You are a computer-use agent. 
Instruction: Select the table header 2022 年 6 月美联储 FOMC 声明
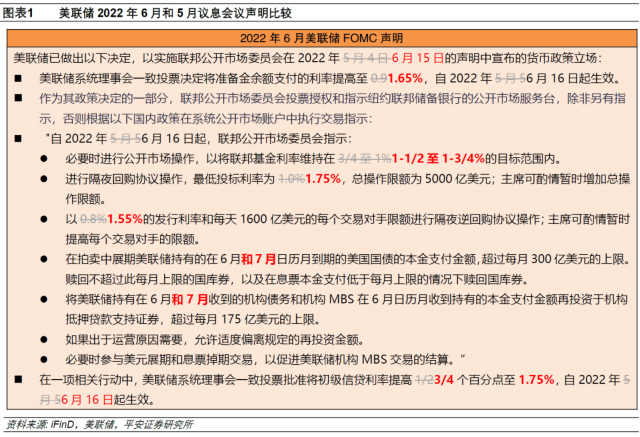[319, 37]
